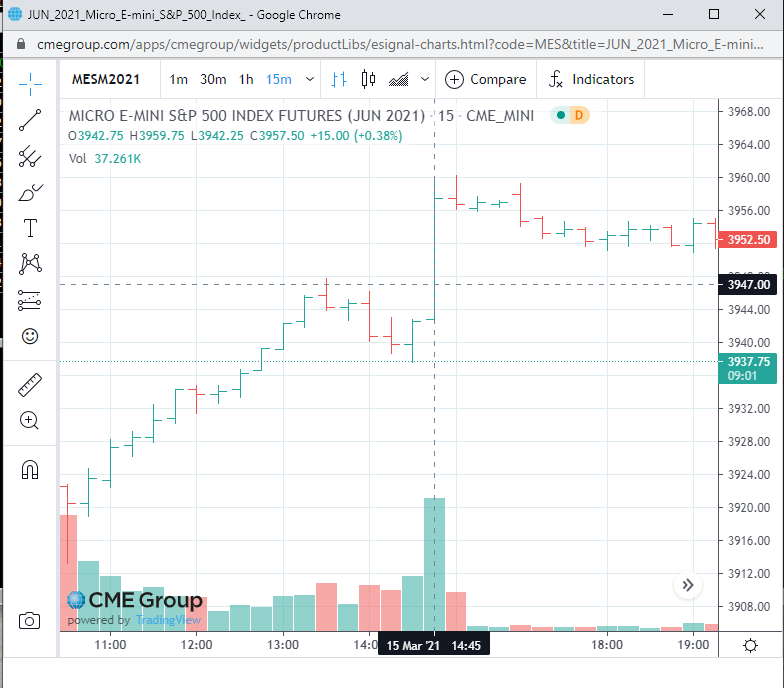
Task: Select the prediction and measurement tool
Action: pos(30,300)
